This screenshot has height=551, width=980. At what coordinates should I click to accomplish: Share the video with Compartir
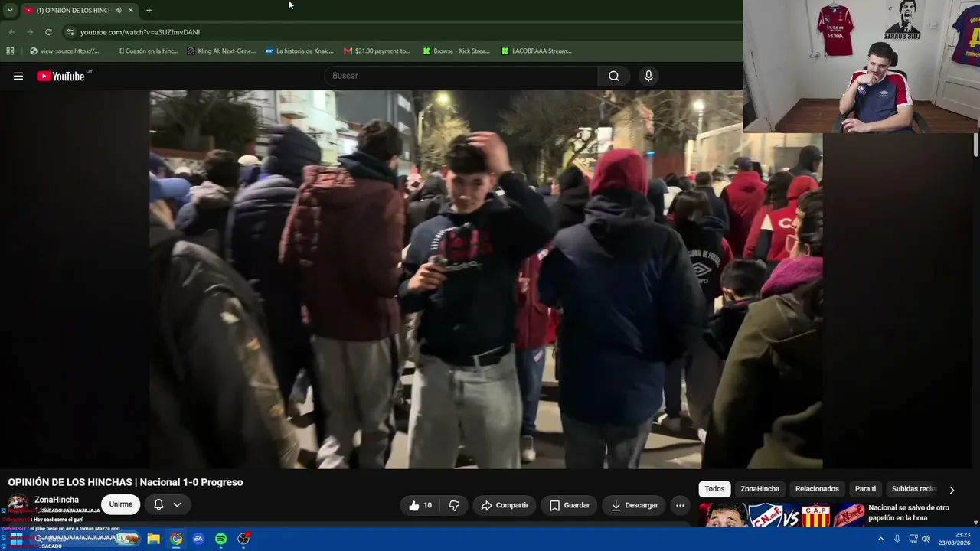(x=505, y=505)
